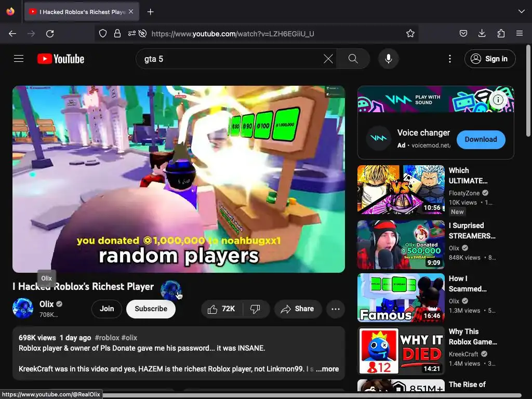Click the Firefox forward arrow
The height and width of the screenshot is (399, 532).
[x=31, y=34]
